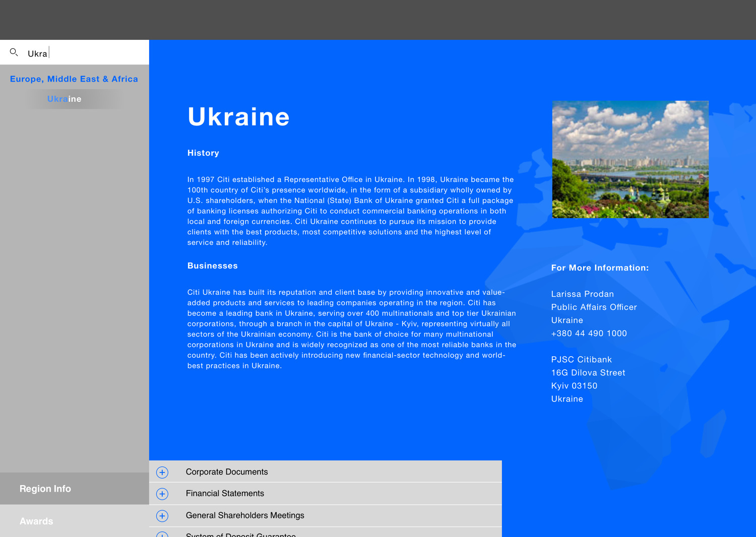Expand System of Deposit Guarantee plus icon
Screen dimensions: 756x537
coord(162,534)
